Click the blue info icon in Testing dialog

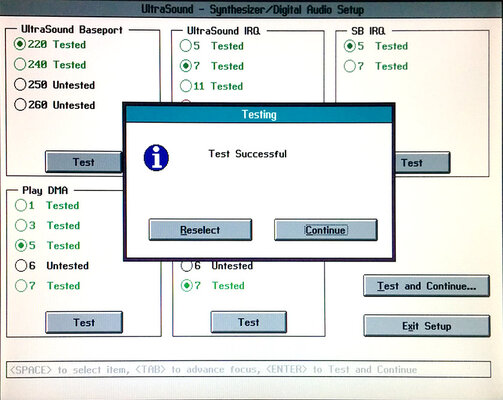(156, 158)
